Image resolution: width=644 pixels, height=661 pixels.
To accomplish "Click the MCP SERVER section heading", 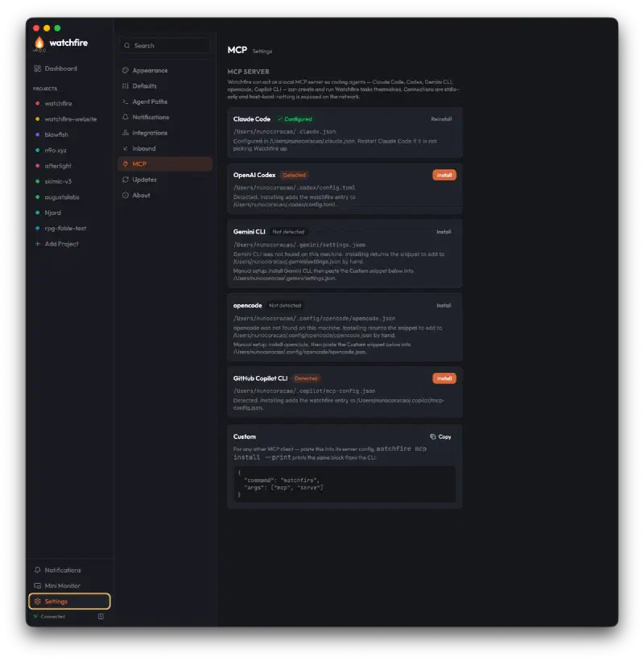I will tap(248, 72).
